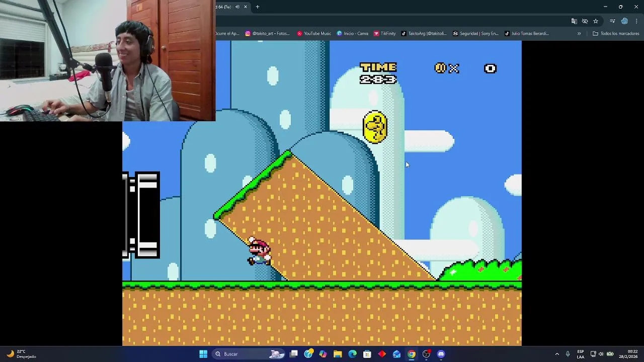Open the 'Ocurre el Ap...' bookmark

[227, 34]
